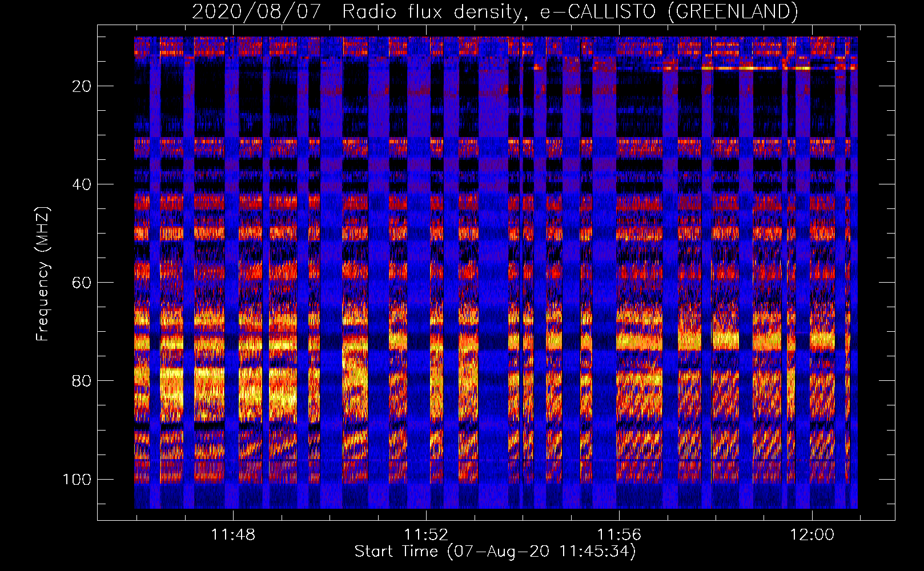This screenshot has width=924, height=571.
Task: Click the 'Frequency (MHZ)' axis label
Action: click(x=43, y=274)
